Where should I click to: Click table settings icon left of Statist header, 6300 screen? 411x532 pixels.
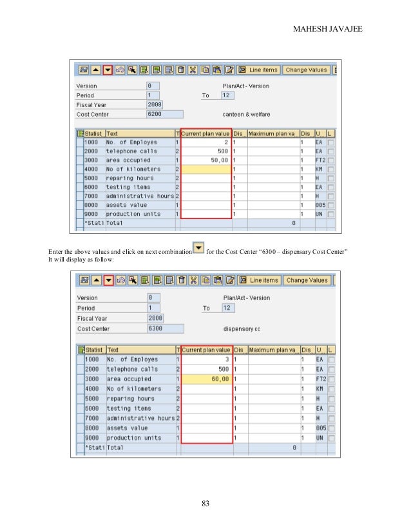(x=81, y=350)
